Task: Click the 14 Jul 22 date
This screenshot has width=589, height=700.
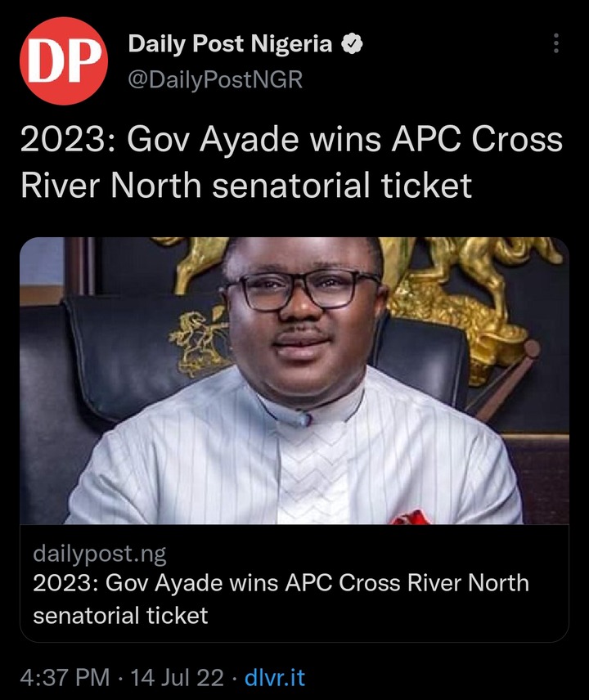Action: (177, 677)
